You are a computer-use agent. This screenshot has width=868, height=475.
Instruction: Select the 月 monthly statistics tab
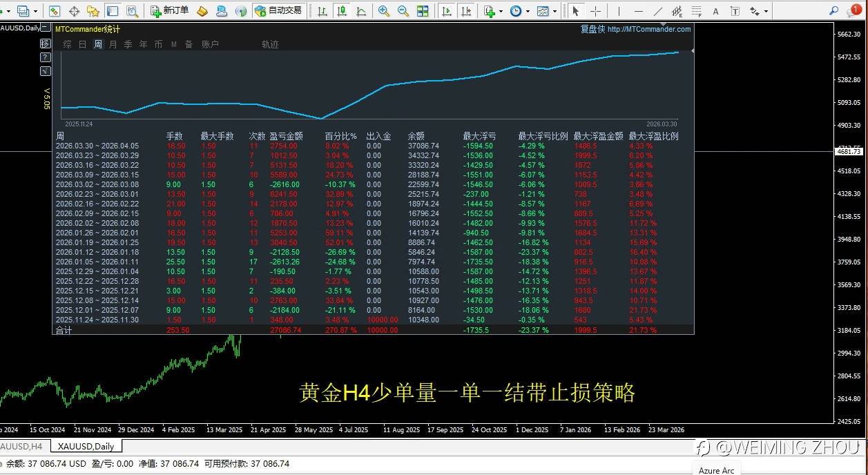pos(113,44)
